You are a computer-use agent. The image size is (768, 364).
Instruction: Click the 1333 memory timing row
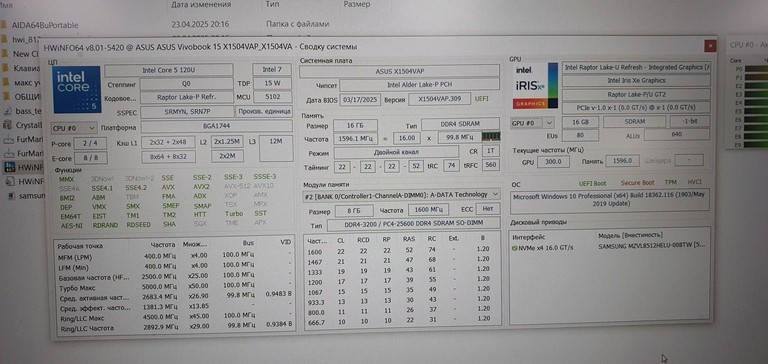(x=402, y=270)
